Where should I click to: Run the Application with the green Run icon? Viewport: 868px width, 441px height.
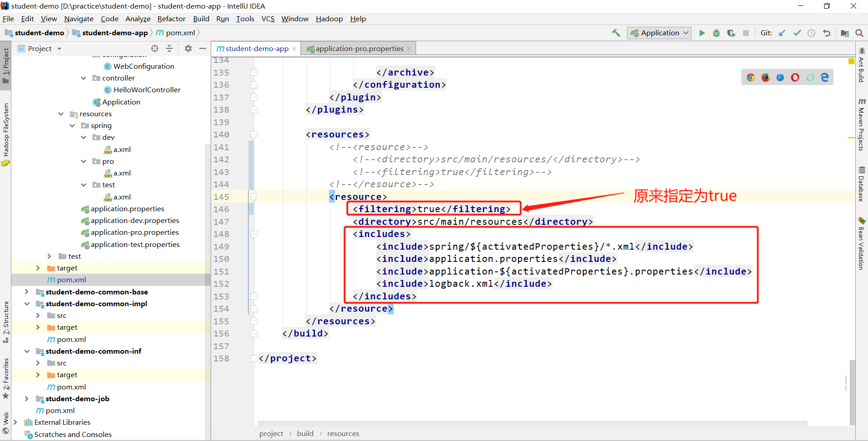(x=702, y=33)
